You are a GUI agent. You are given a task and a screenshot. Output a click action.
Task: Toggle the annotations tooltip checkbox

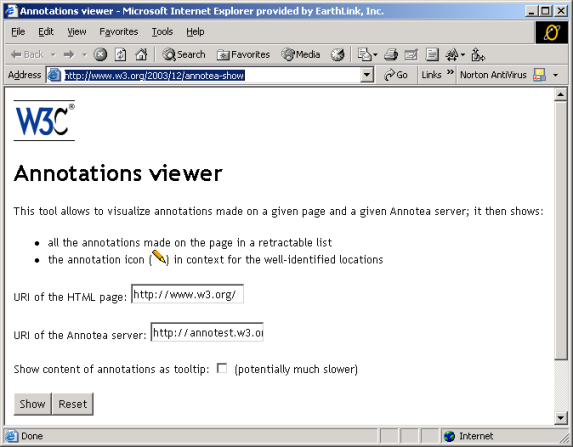pos(222,368)
